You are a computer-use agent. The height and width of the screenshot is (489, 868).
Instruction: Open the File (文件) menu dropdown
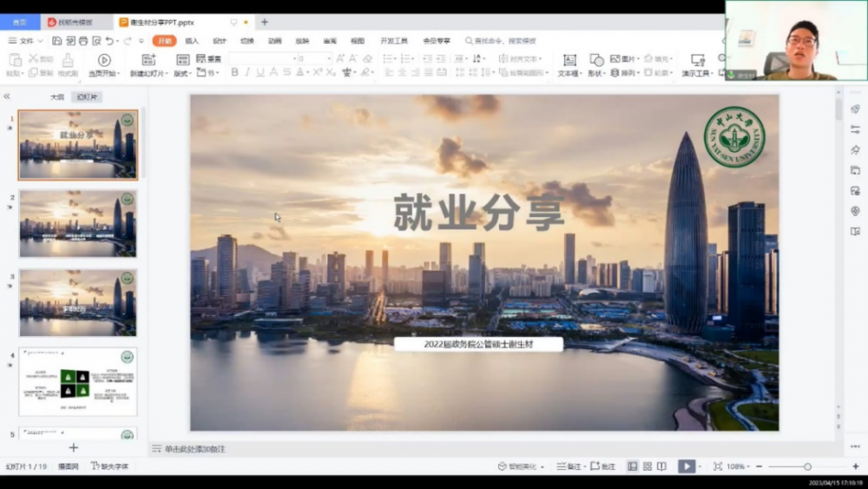tap(26, 41)
